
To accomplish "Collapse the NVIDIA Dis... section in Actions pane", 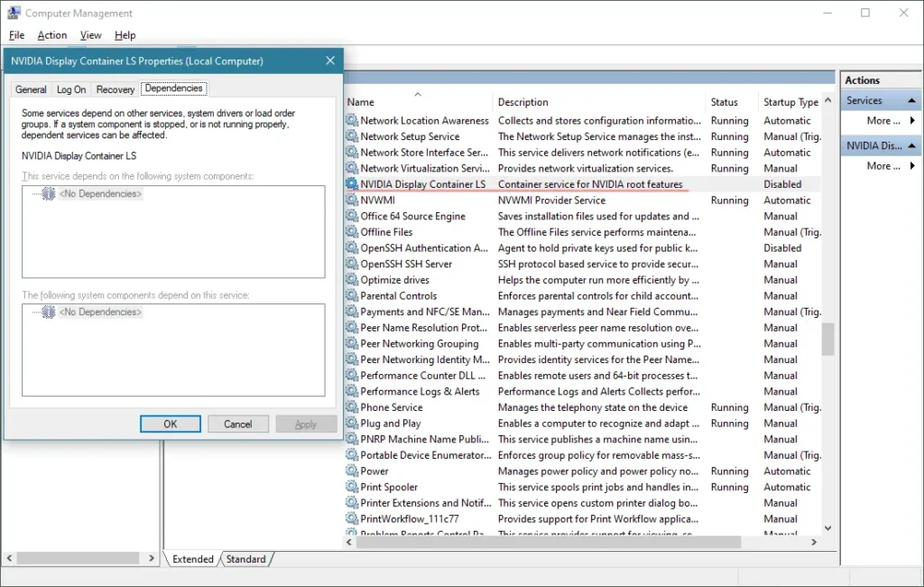I will pyautogui.click(x=911, y=145).
